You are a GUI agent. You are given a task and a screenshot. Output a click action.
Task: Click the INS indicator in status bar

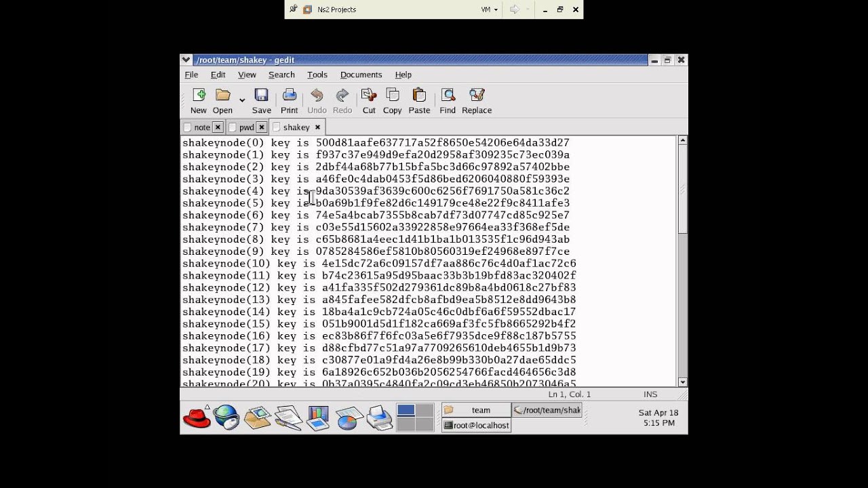point(650,394)
